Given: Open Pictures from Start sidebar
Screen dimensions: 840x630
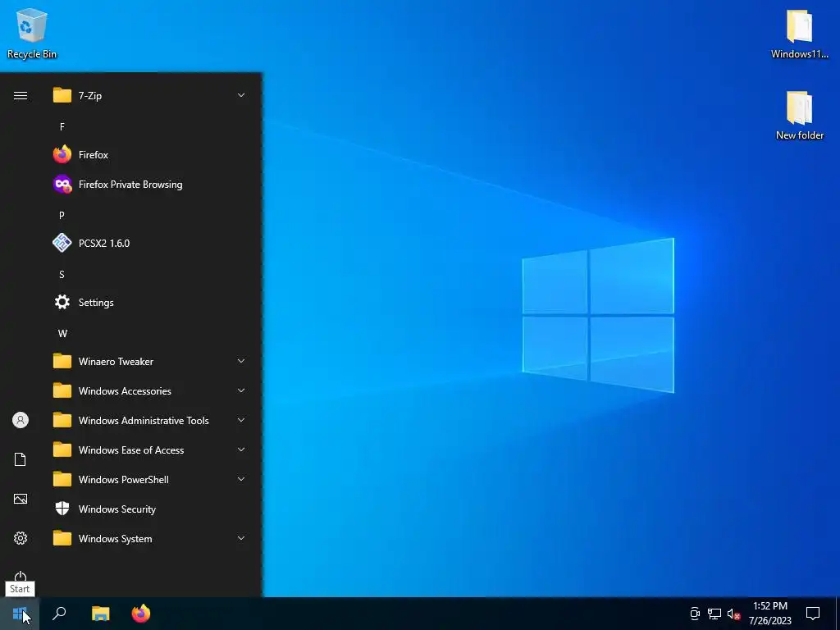Looking at the screenshot, I should (x=21, y=500).
